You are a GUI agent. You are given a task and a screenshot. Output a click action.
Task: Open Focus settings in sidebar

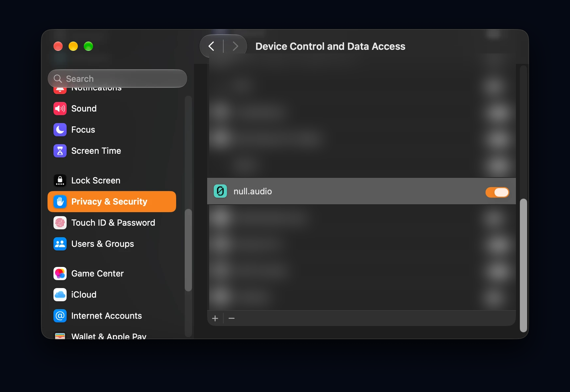112,130
